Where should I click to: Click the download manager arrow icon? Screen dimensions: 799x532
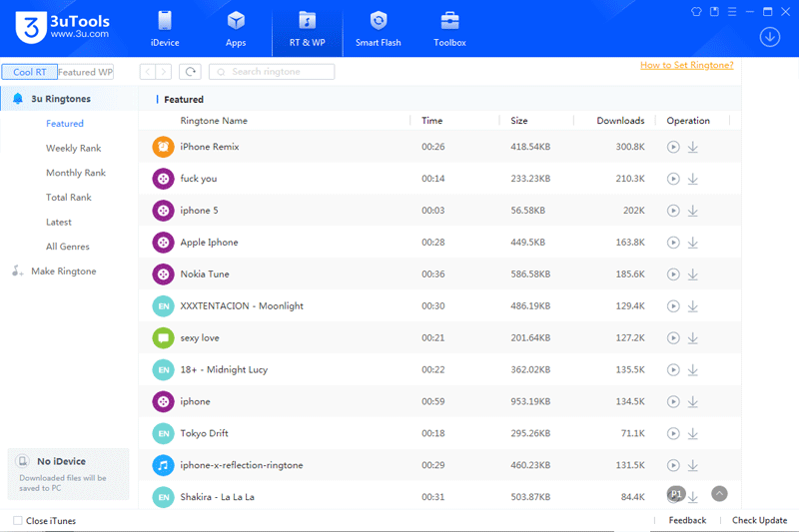769,37
